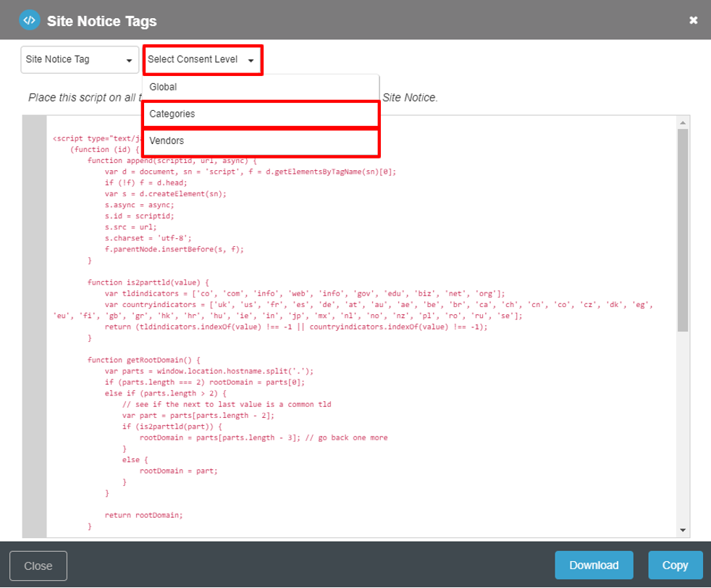The height and width of the screenshot is (588, 711).
Task: Click the code scrollbar's up arrow
Action: 683,123
